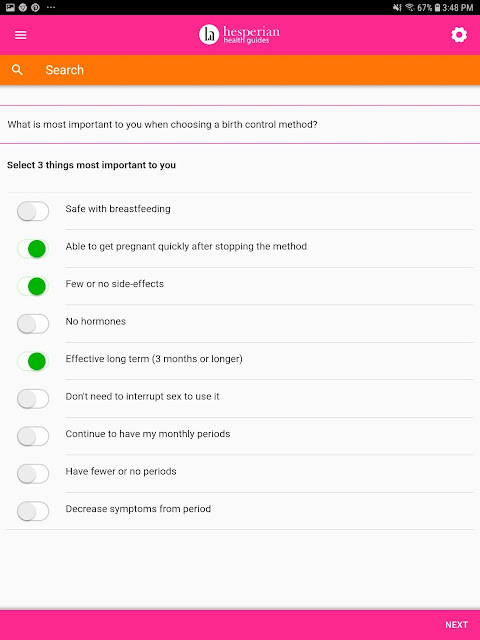This screenshot has width=480, height=640.
Task: Click the magnifying glass search icon
Action: pos(17,70)
